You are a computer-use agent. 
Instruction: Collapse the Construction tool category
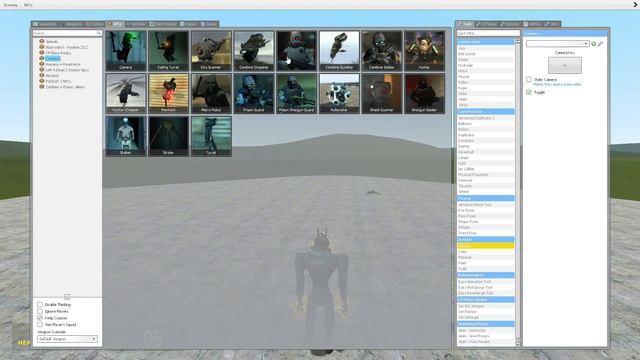[x=485, y=111]
